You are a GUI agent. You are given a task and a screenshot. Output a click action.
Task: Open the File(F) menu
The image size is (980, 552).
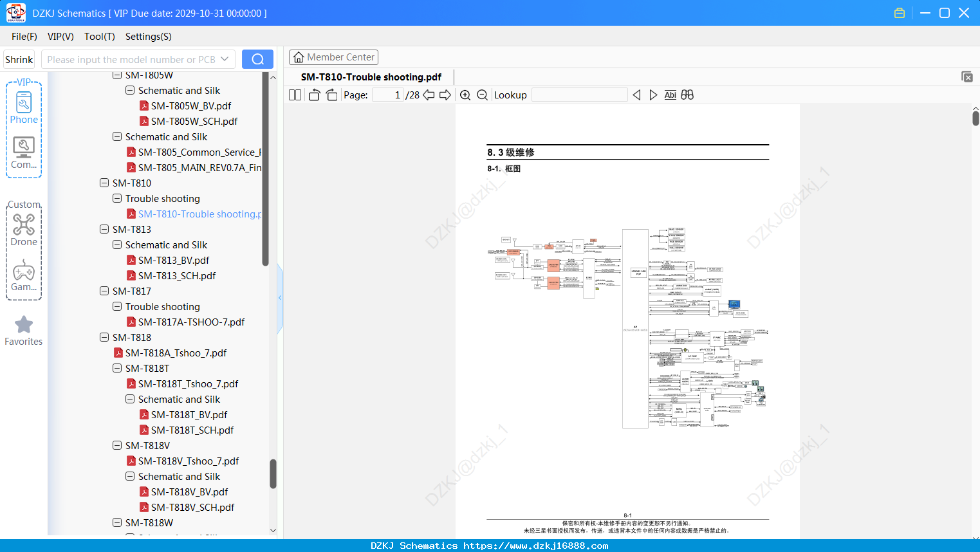tap(24, 37)
